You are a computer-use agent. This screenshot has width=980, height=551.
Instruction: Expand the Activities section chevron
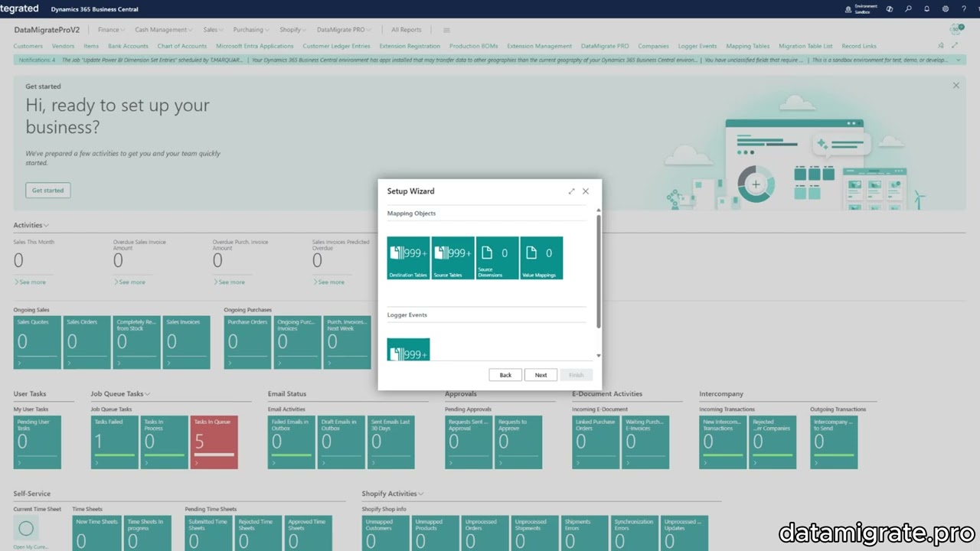[x=47, y=225]
